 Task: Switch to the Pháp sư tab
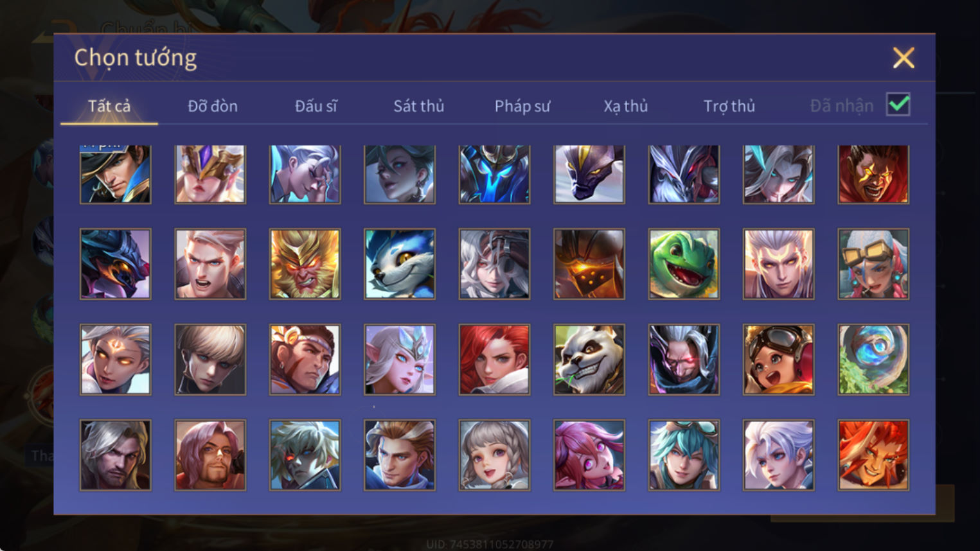point(522,106)
